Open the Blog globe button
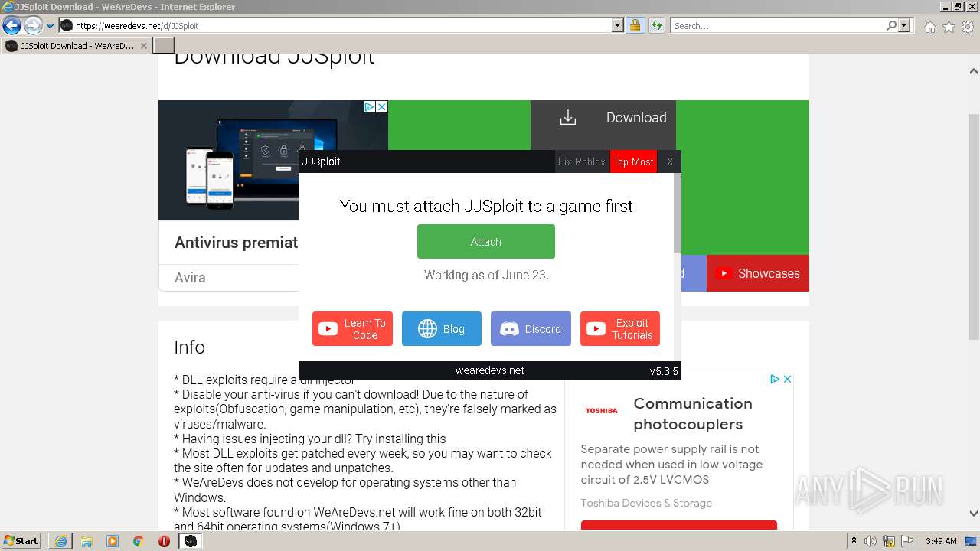 442,329
